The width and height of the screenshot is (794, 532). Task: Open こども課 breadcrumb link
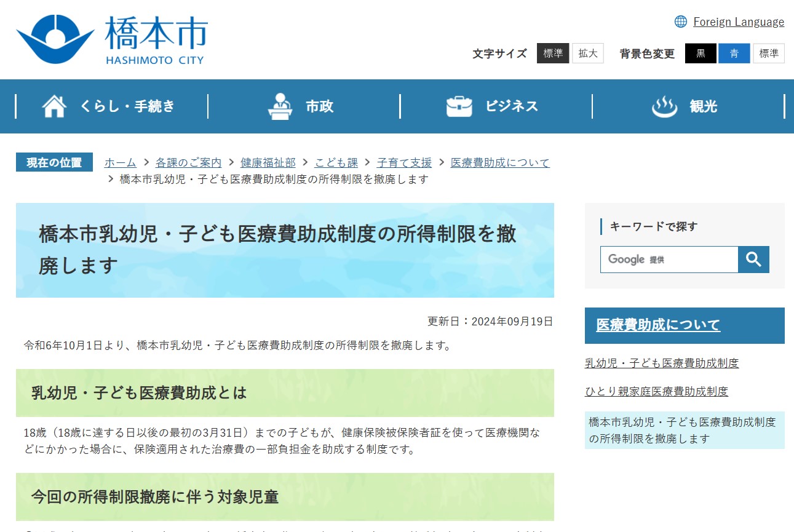pos(336,162)
